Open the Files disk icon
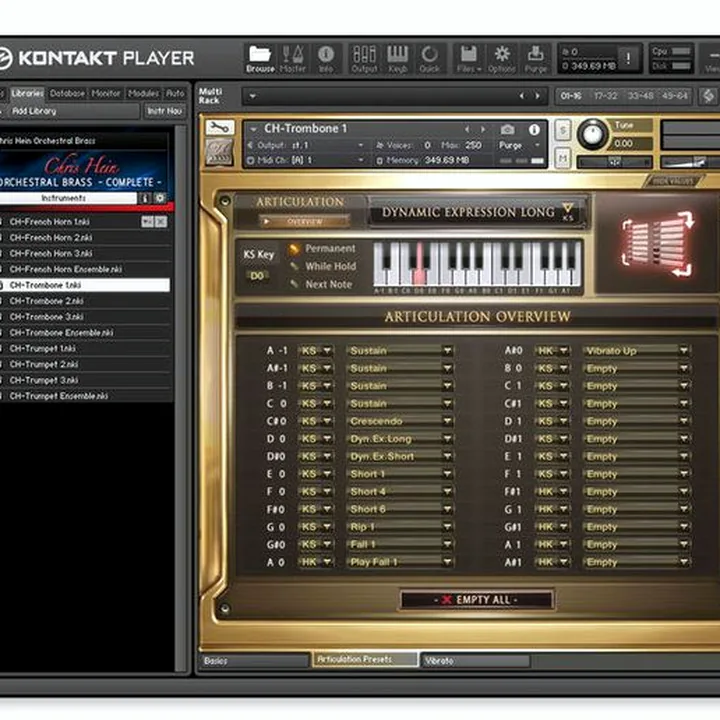Screen dimensions: 720x720 click(x=468, y=59)
